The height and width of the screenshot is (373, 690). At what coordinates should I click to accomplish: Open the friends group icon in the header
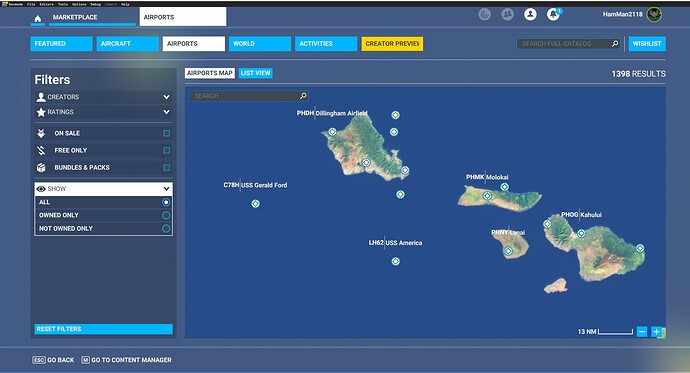click(507, 15)
